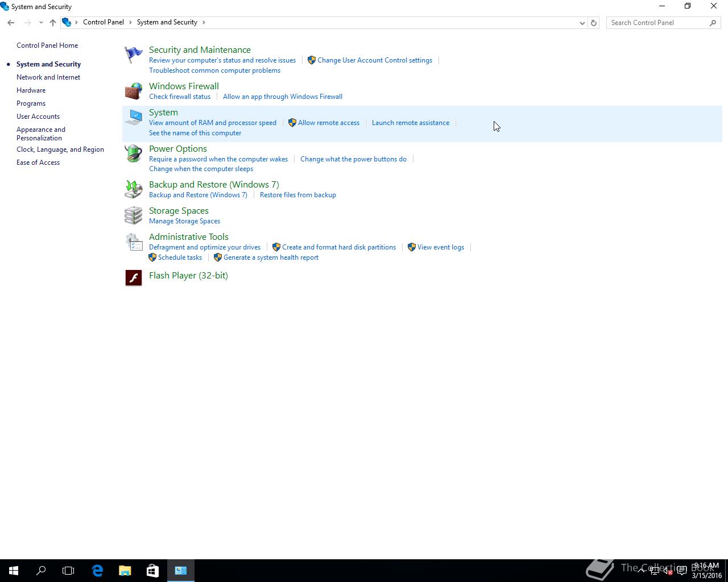This screenshot has height=582, width=728.
Task: Open Security and Maintenance heading
Action: click(x=200, y=50)
